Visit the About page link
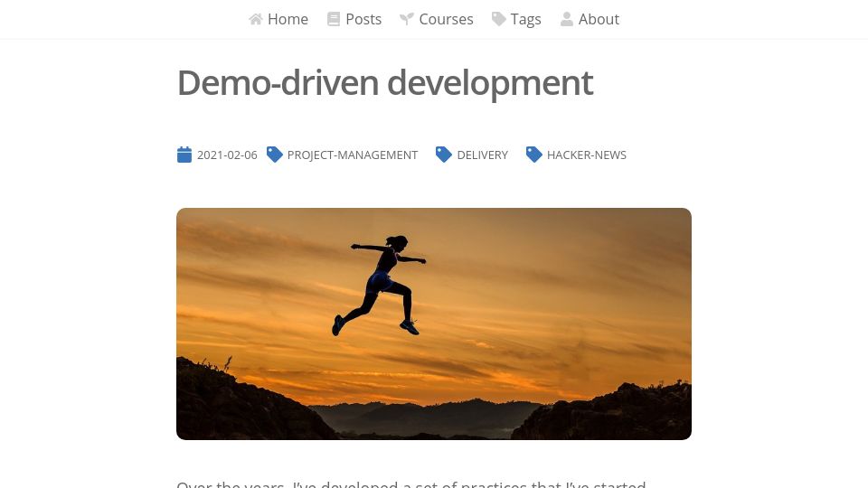The width and height of the screenshot is (868, 488). coord(590,19)
